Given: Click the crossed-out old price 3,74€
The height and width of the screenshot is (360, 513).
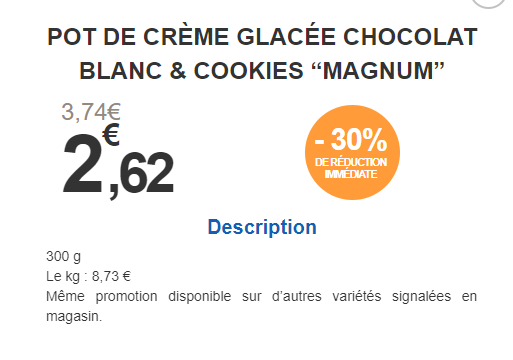Looking at the screenshot, I should (x=91, y=112).
